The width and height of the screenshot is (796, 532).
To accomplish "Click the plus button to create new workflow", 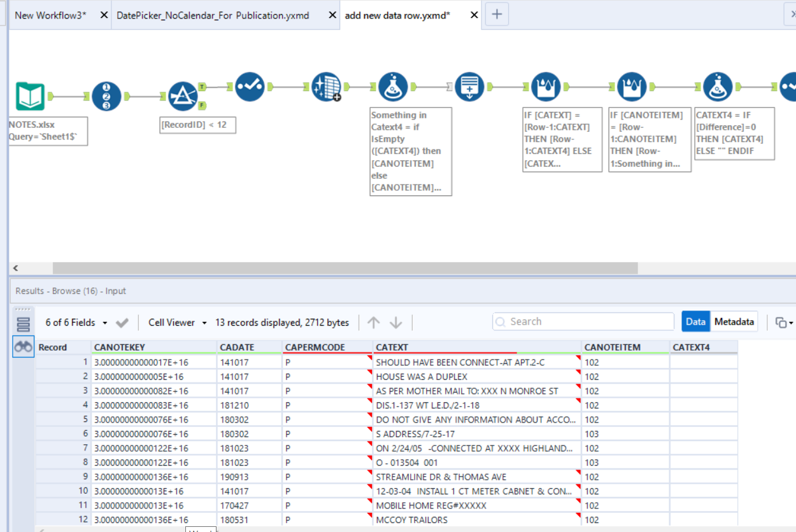I will click(497, 14).
